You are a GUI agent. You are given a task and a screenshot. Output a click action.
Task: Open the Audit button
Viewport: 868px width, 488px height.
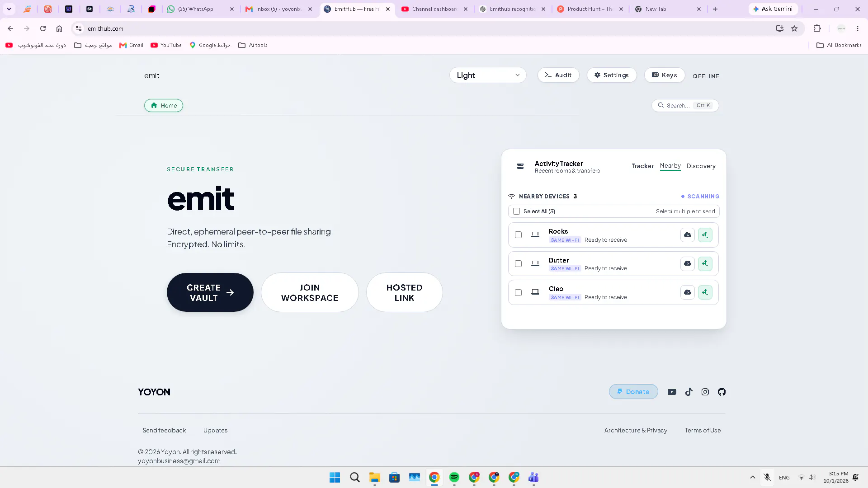coord(558,75)
